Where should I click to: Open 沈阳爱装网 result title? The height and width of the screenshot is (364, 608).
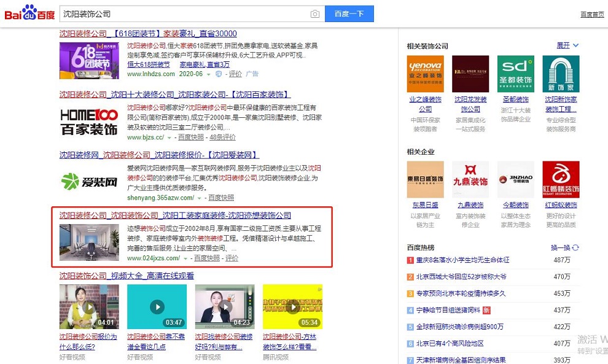[x=159, y=155]
